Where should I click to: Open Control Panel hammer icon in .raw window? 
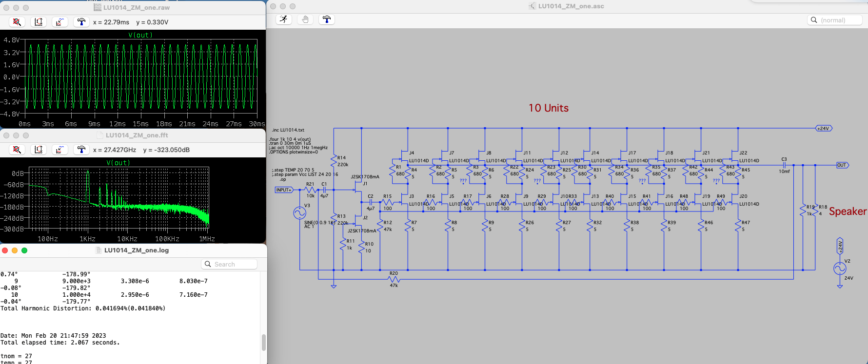click(x=81, y=22)
